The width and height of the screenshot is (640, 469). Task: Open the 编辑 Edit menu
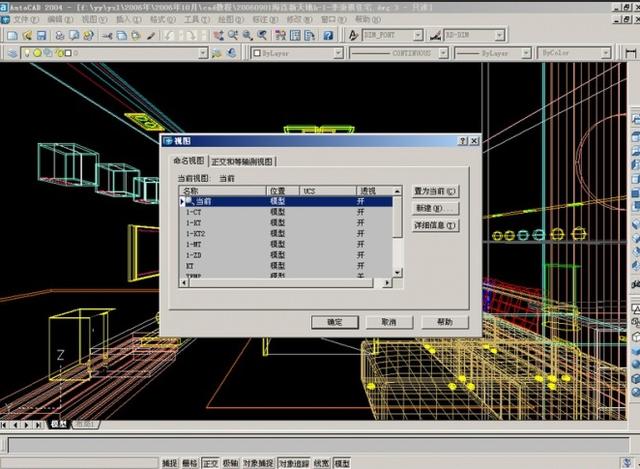[x=60, y=20]
